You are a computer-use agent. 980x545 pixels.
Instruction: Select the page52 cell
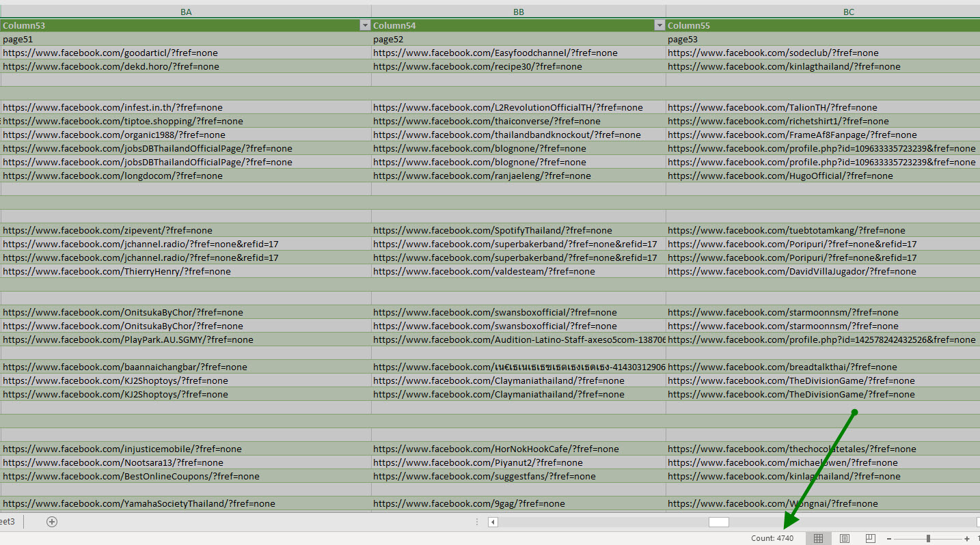pyautogui.click(x=519, y=39)
